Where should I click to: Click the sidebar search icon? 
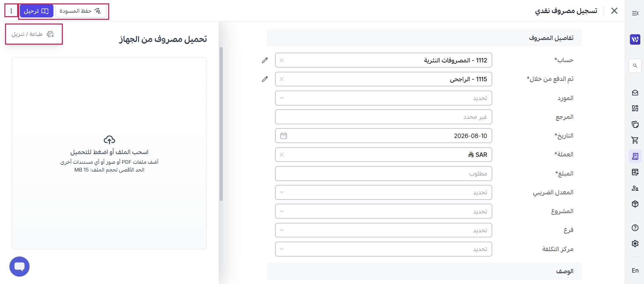635,66
